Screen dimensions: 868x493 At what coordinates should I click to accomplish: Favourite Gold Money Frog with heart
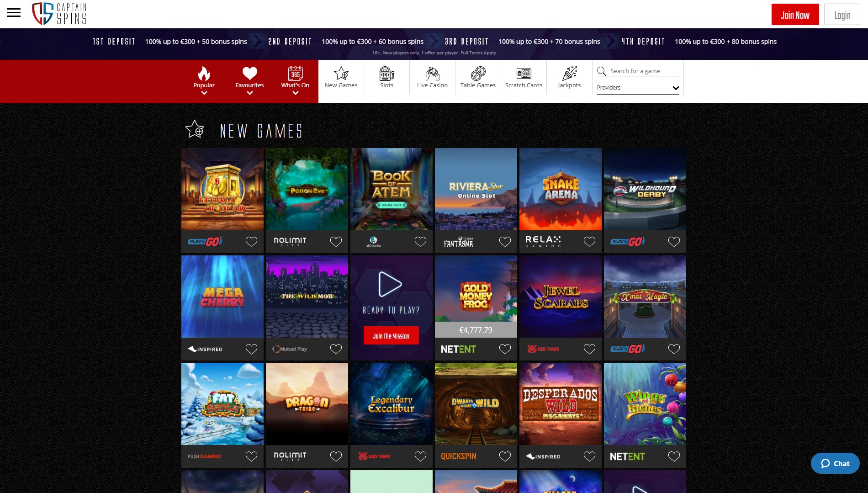tap(505, 349)
